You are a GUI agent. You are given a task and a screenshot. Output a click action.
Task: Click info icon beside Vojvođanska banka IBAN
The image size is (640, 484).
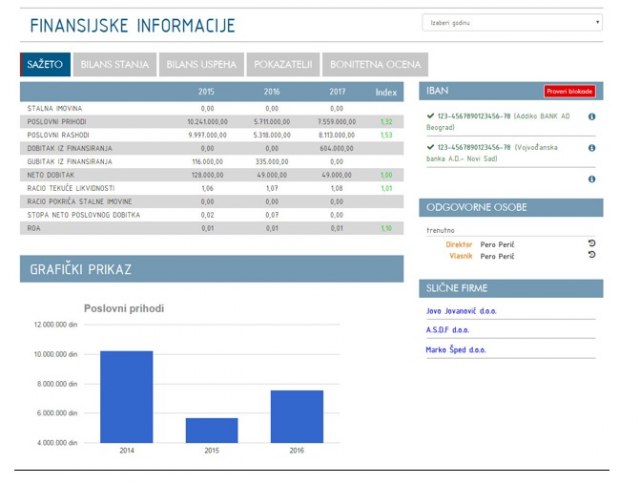592,147
